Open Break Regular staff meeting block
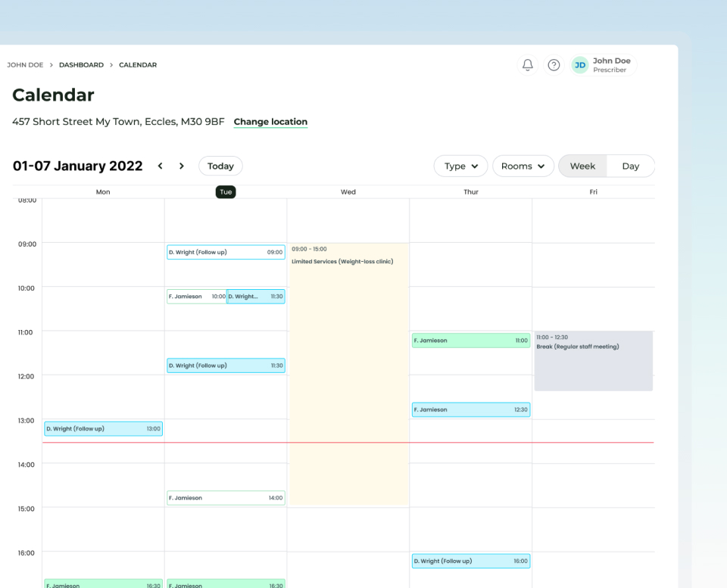 point(594,361)
